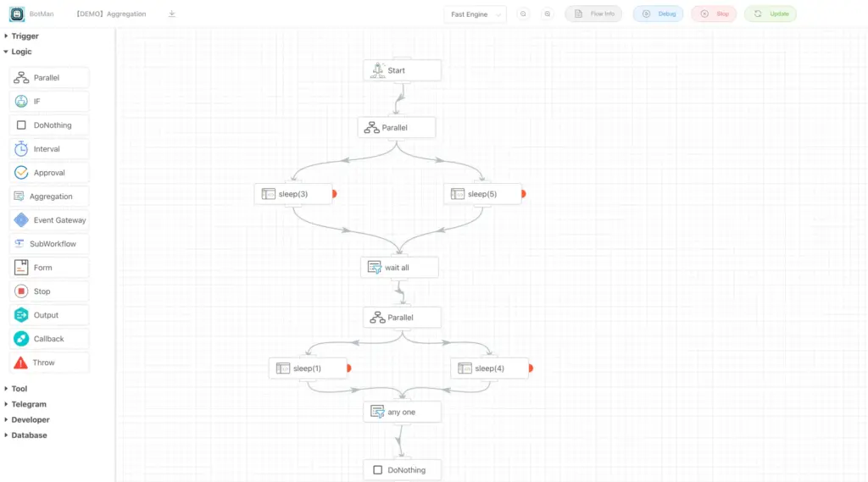Screen dimensions: 868x482
Task: Click the zoom in magnifier icon
Action: click(x=548, y=14)
